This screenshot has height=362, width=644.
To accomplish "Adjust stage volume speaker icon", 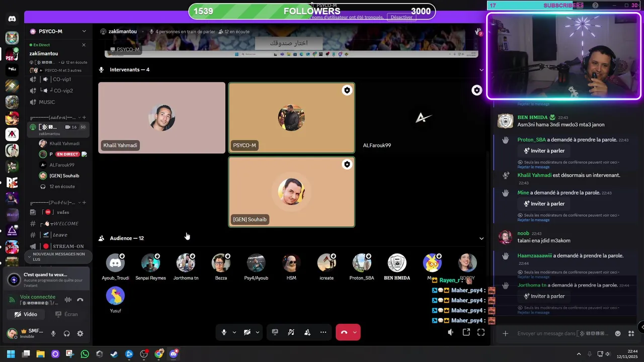I will (451, 332).
